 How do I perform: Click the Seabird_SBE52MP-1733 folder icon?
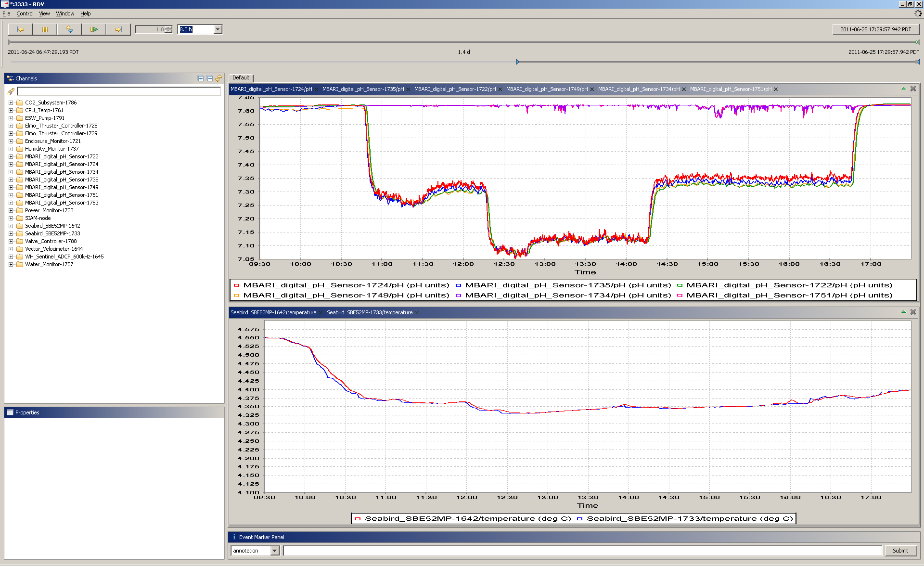20,233
